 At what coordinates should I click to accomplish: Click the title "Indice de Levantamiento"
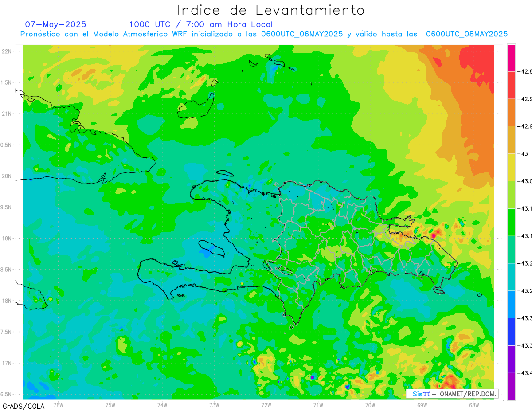(271, 10)
